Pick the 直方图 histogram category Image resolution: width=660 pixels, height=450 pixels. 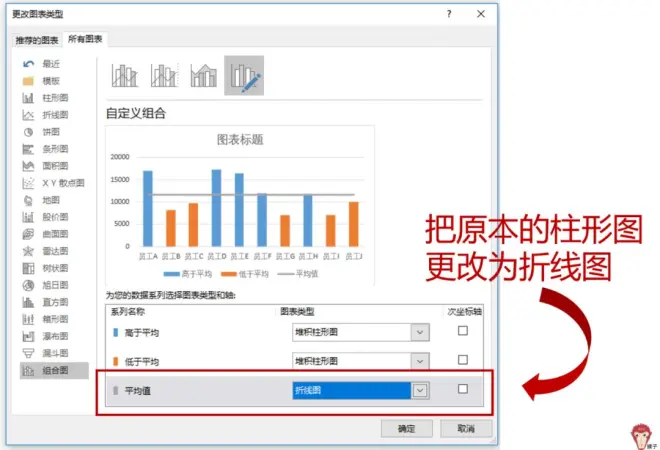[45, 302]
